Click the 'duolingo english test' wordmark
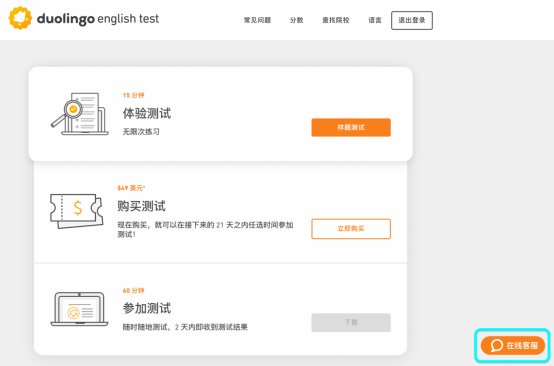 click(98, 19)
